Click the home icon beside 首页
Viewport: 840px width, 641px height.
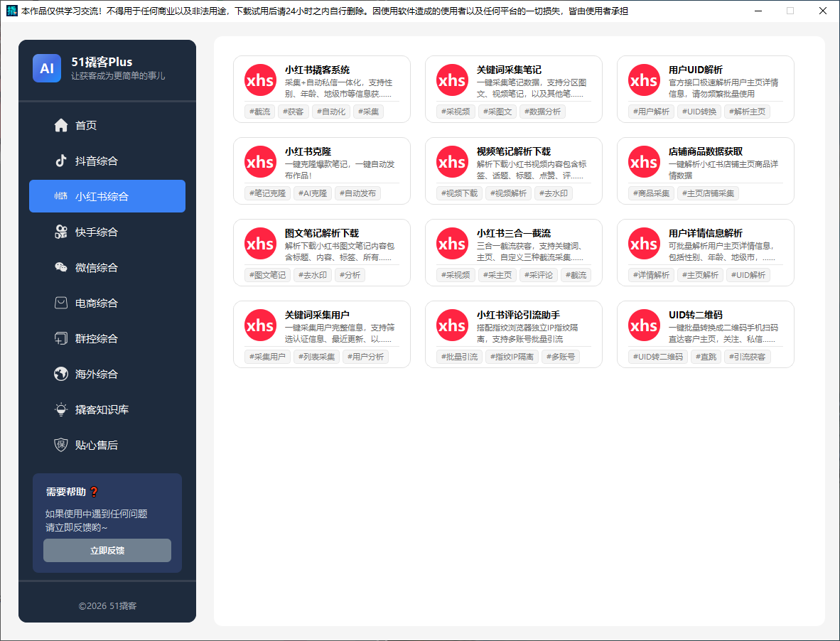click(61, 125)
